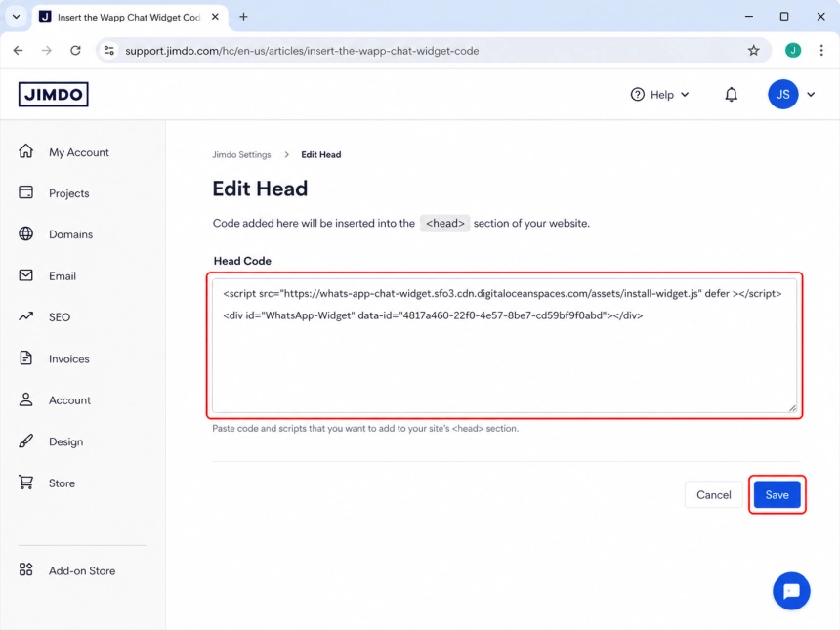Click the Invoices document icon
The height and width of the screenshot is (630, 840).
point(25,357)
